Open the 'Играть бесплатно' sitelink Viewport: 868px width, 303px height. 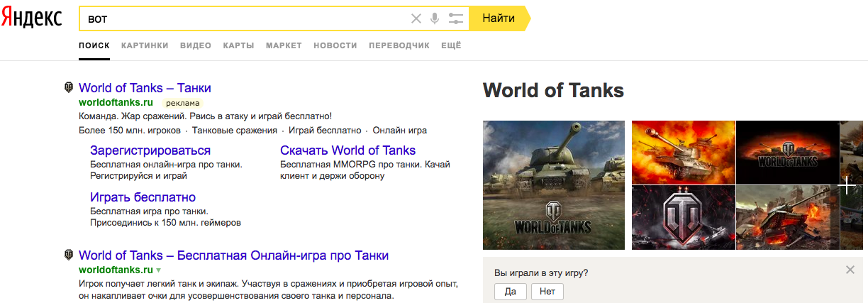pos(143,197)
